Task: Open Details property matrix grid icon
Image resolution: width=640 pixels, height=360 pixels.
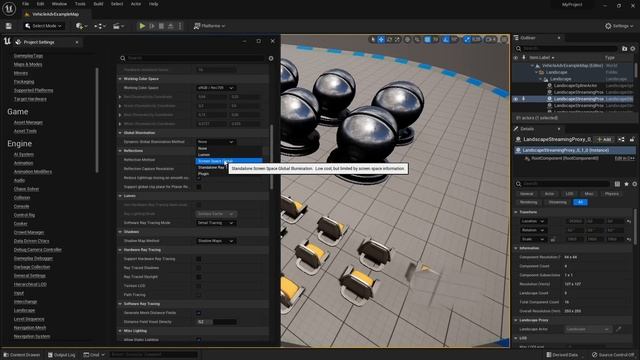Action: 617,184
